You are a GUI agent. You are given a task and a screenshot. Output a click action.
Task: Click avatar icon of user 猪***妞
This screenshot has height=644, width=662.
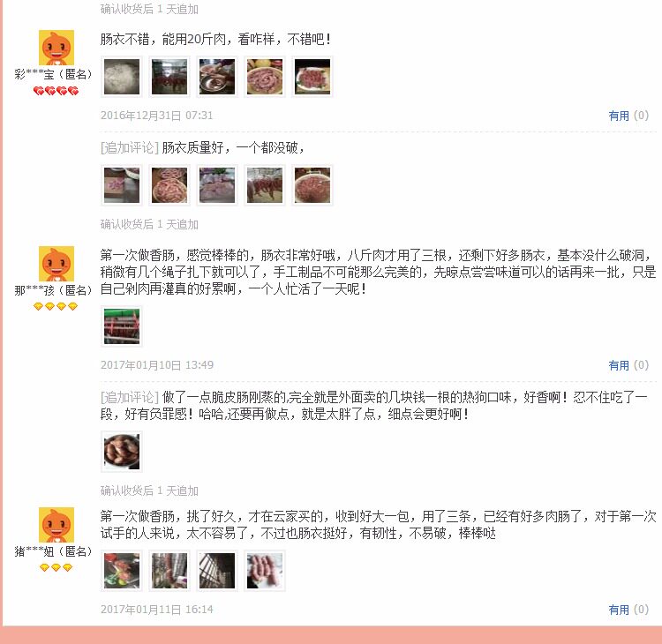pos(56,525)
